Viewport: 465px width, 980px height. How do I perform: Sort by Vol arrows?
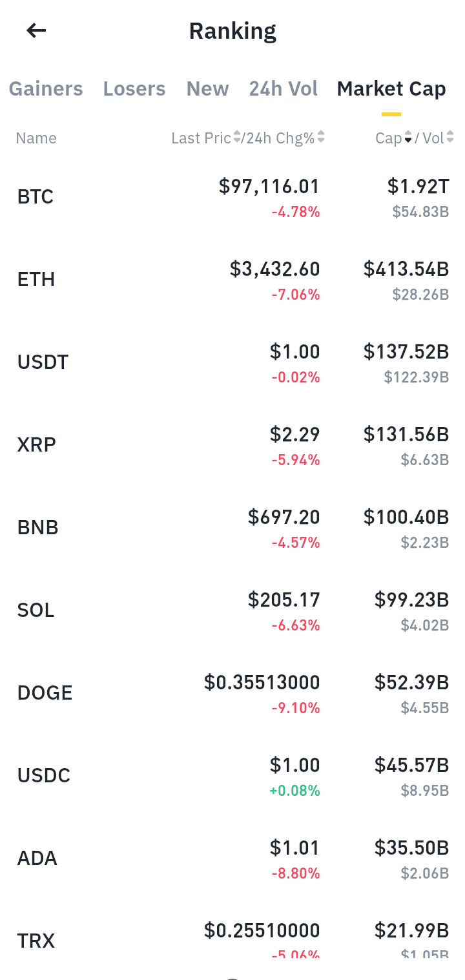click(450, 138)
